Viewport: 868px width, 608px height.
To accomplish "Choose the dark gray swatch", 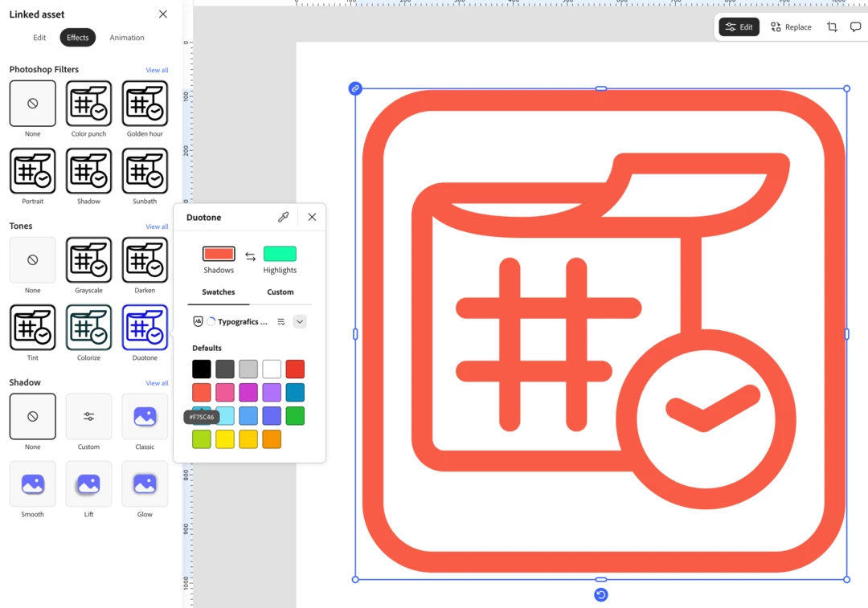I will click(225, 369).
